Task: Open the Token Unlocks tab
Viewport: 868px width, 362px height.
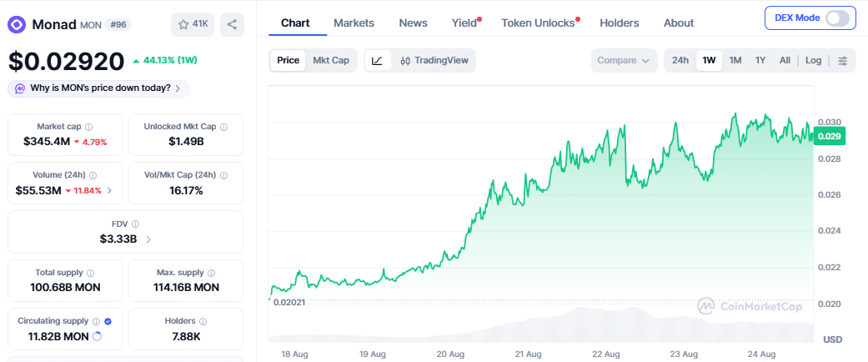Action: point(538,23)
